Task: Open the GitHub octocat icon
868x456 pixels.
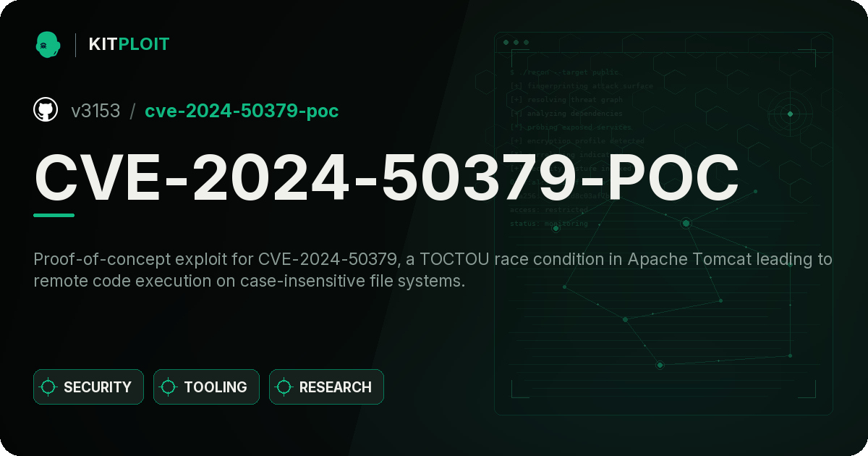Action: [46, 110]
